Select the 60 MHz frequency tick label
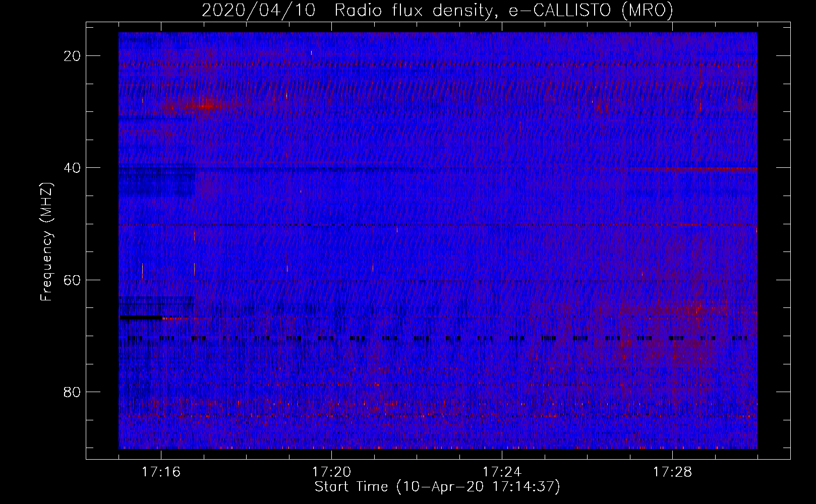The image size is (816, 504). [73, 280]
